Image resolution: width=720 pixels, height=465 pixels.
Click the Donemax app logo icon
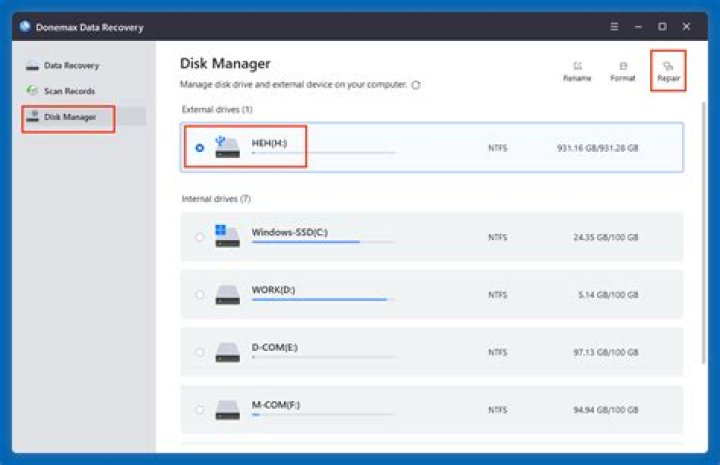pos(25,27)
